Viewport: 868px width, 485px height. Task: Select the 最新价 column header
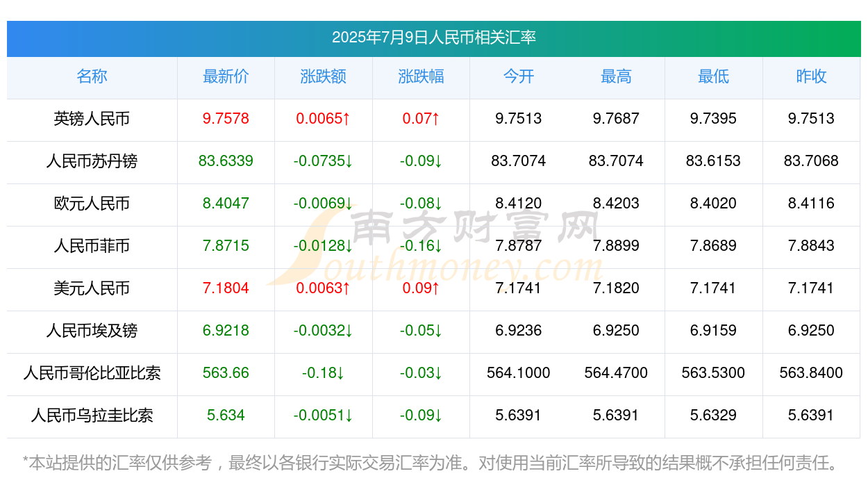point(226,76)
